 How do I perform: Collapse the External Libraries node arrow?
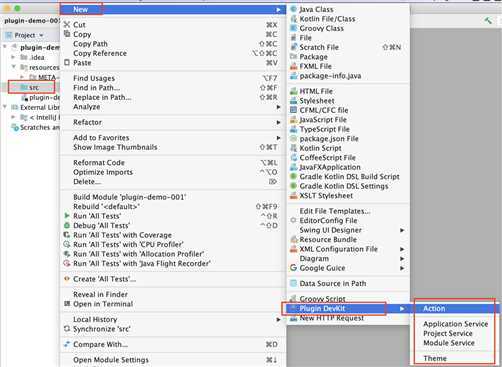pyautogui.click(x=5, y=107)
